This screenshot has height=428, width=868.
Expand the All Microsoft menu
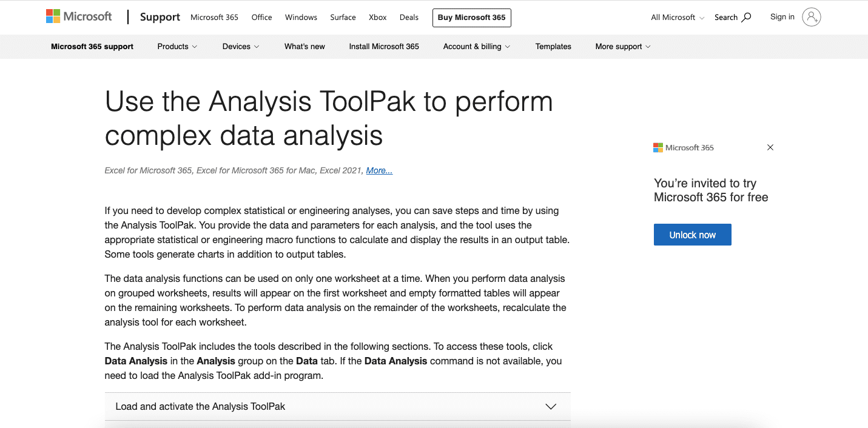(678, 18)
